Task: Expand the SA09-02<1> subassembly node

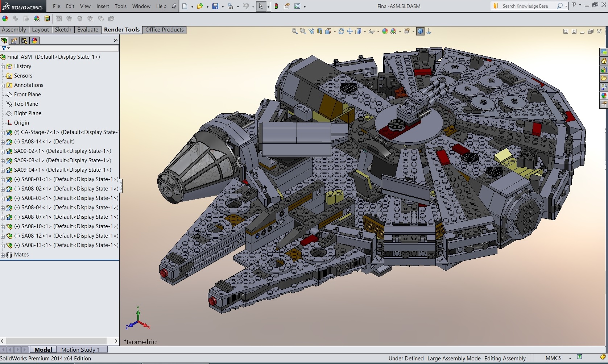Action: (x=3, y=151)
